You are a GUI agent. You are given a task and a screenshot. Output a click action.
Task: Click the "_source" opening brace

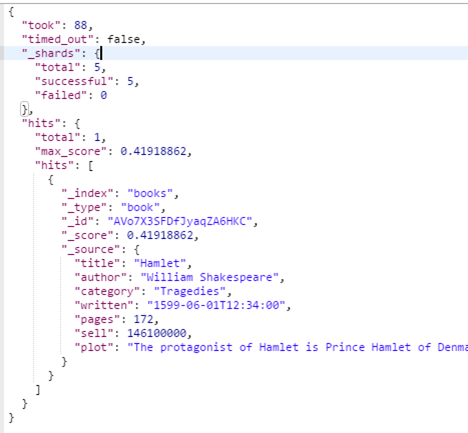click(x=137, y=250)
